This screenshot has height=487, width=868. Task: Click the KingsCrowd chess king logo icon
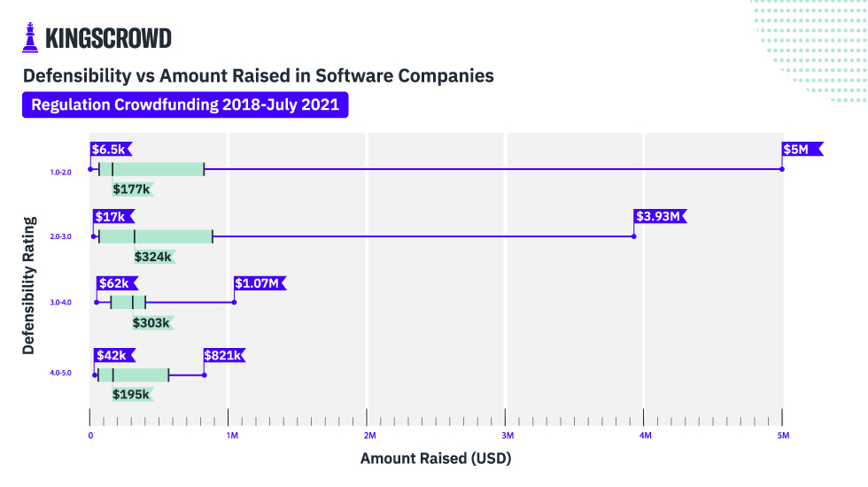(30, 38)
